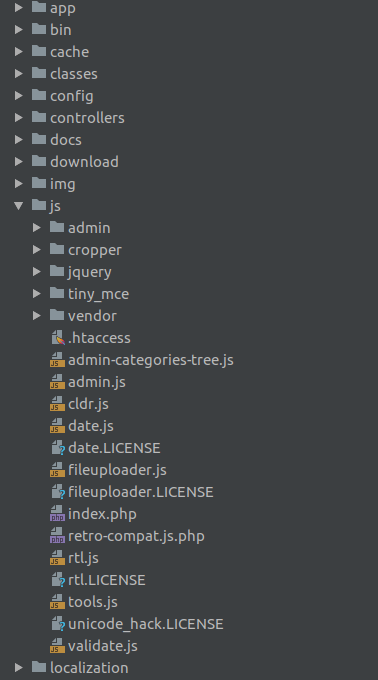Click the bin folder icon
Screen dimensions: 378x680
point(39,29)
